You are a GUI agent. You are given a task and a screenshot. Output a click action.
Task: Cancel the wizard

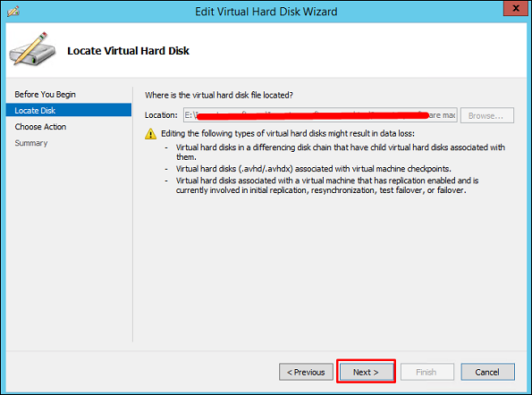pos(487,372)
